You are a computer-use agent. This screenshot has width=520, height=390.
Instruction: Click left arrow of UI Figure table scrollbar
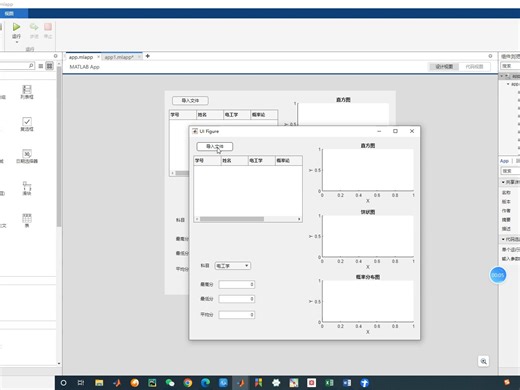pyautogui.click(x=197, y=219)
